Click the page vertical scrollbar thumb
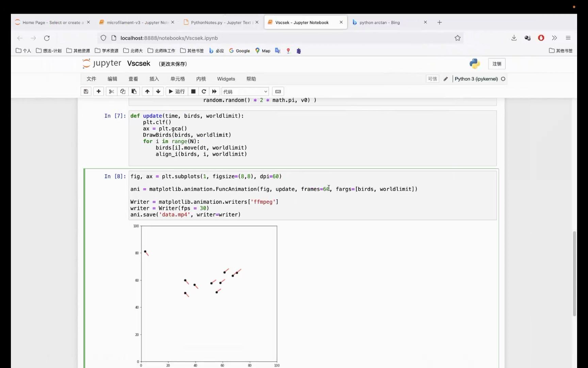The width and height of the screenshot is (588, 368). click(x=574, y=274)
